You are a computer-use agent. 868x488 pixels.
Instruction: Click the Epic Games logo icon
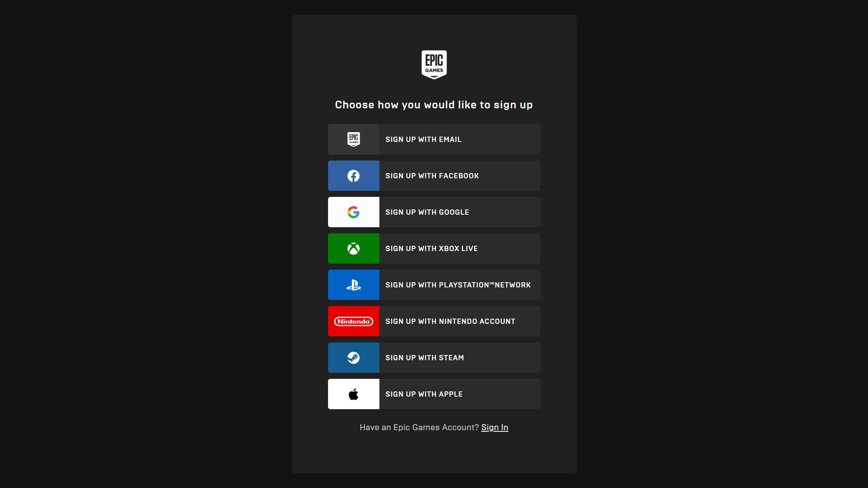coord(434,64)
